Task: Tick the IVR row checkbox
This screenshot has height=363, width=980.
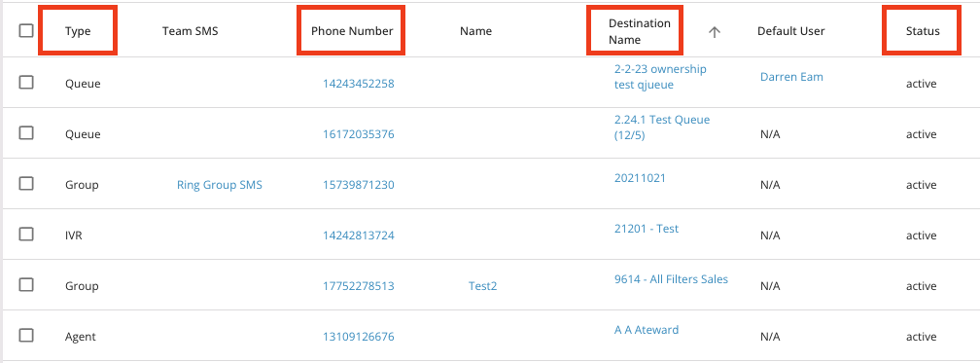Action: point(25,235)
